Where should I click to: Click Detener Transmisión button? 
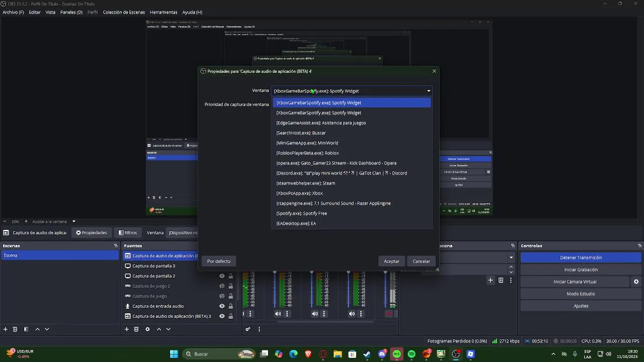[x=581, y=257]
